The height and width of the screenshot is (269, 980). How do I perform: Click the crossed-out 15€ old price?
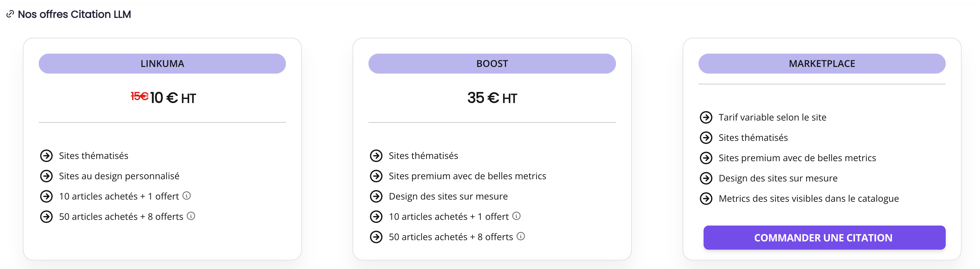(x=139, y=96)
